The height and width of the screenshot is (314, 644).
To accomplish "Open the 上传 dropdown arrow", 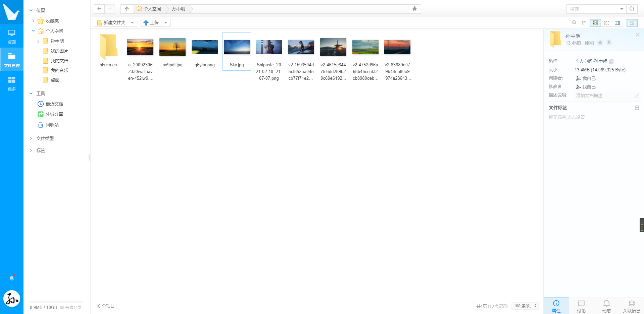I will coord(166,22).
